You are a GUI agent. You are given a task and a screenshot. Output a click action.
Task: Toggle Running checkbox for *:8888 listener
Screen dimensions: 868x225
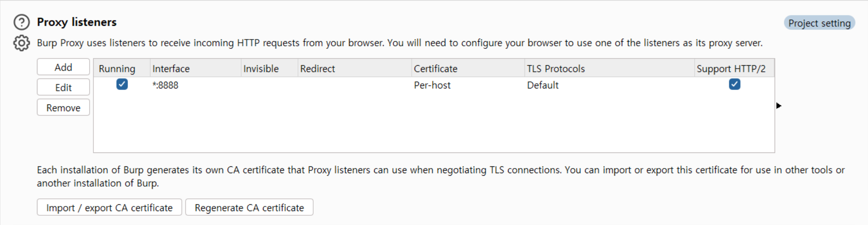[x=122, y=84]
